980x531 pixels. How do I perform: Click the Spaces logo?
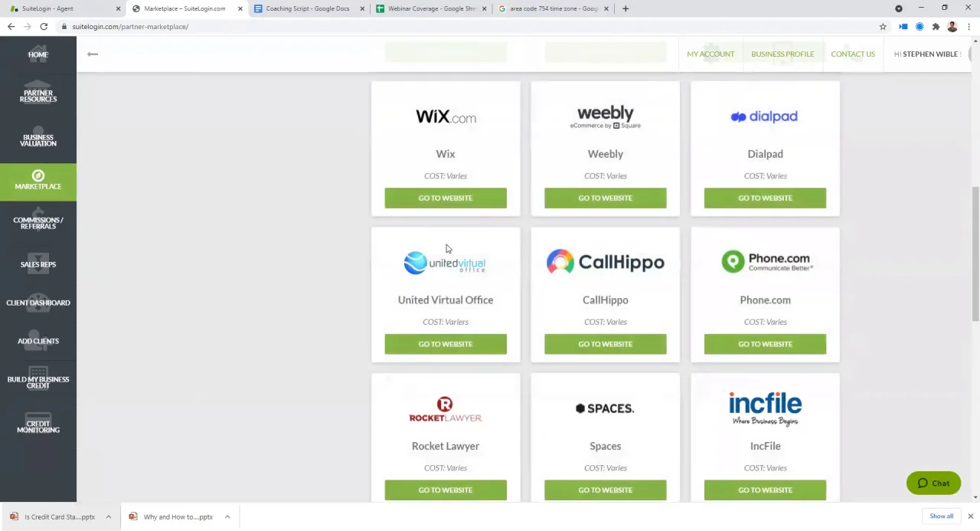(x=606, y=408)
